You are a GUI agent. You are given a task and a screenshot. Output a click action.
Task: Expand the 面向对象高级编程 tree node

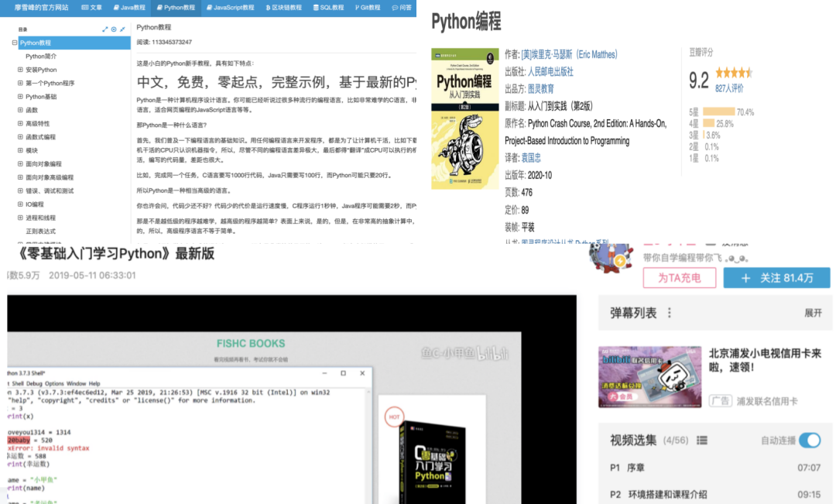click(20, 177)
